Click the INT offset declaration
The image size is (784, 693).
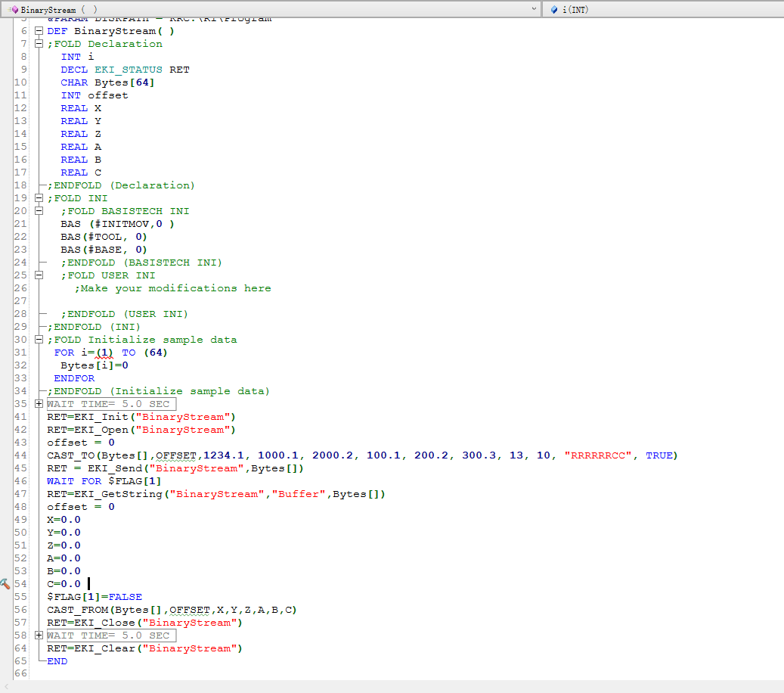click(x=95, y=95)
